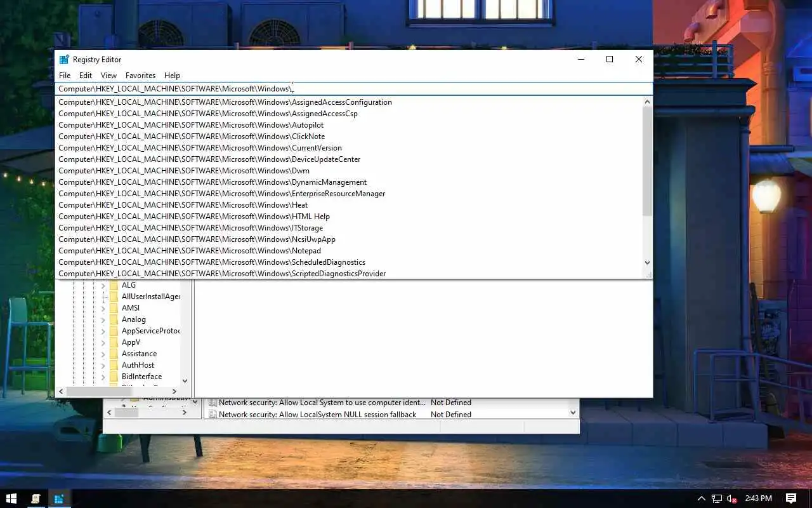Open the View menu
The height and width of the screenshot is (508, 812).
(108, 75)
